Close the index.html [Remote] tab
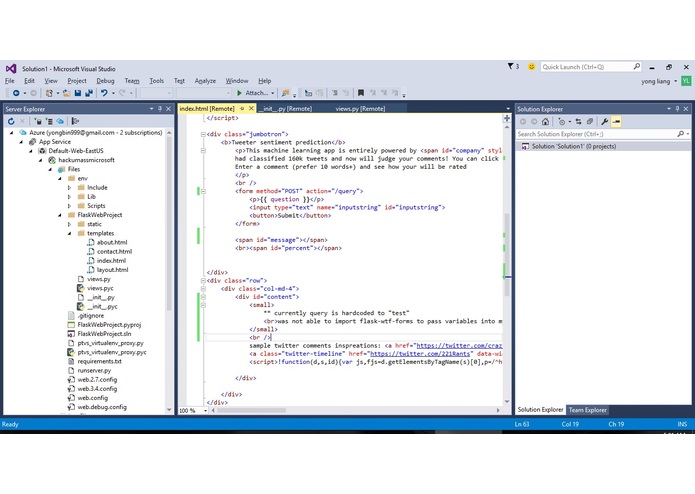Viewport: 695px width, 494px height. pos(251,109)
